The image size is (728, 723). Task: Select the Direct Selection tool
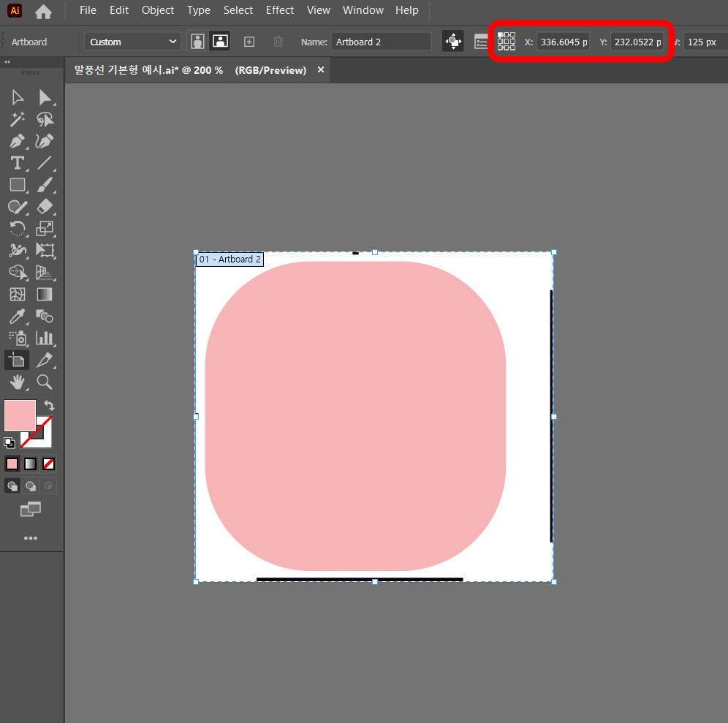45,97
